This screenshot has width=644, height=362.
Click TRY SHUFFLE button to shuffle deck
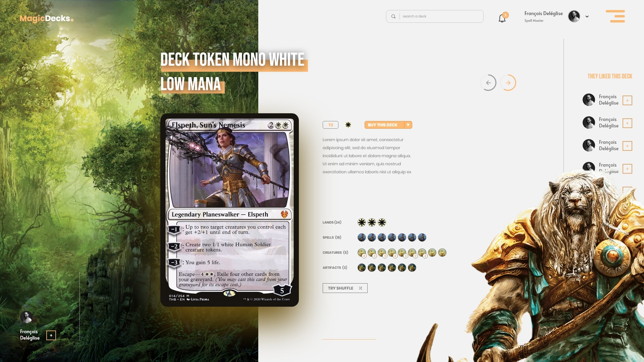(344, 288)
